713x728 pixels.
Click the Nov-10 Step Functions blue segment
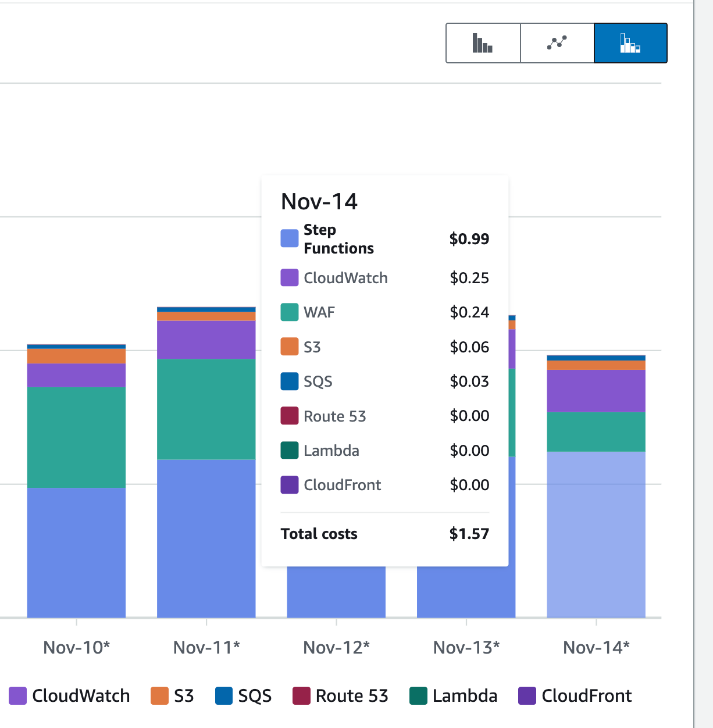pos(76,552)
